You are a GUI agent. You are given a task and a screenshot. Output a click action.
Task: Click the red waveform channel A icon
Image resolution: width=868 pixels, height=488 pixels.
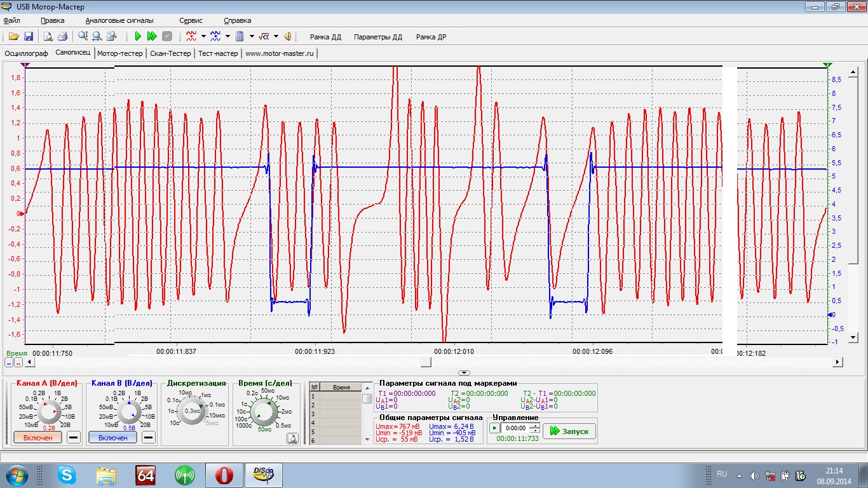(191, 37)
